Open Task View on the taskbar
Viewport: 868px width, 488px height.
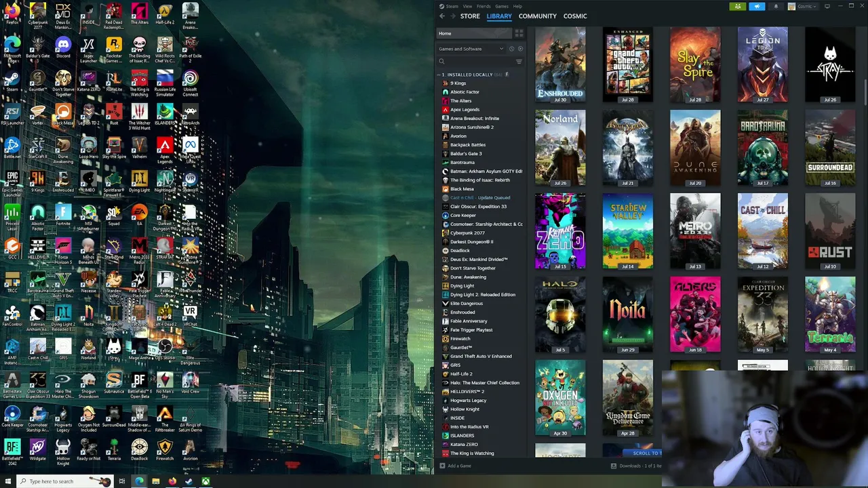(x=121, y=481)
